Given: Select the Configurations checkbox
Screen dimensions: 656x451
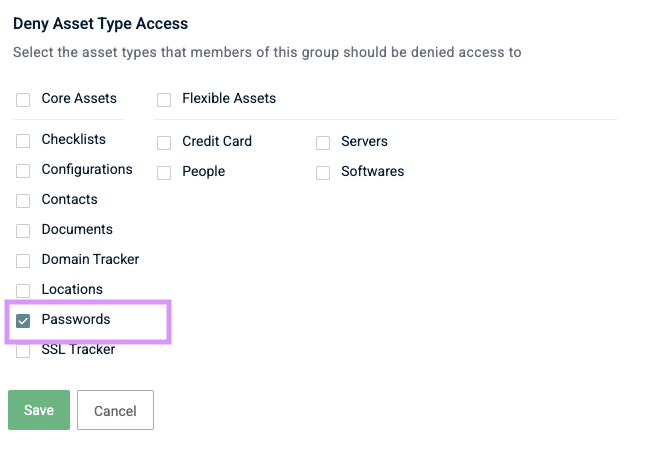Looking at the screenshot, I should tap(23, 171).
